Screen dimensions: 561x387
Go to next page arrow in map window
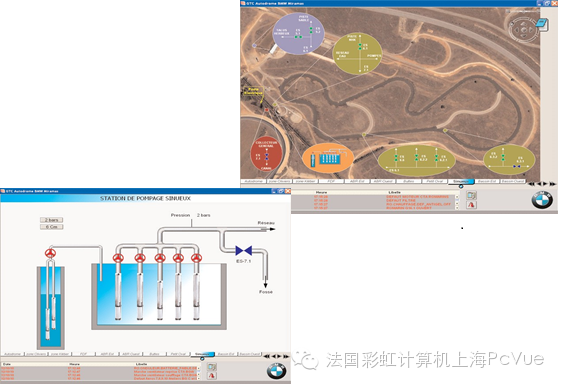545,184
